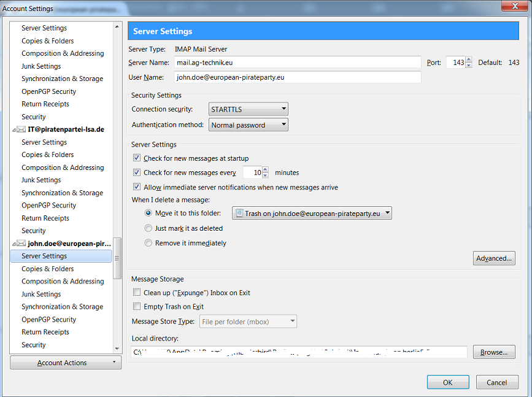532x397 pixels.
Task: Decrease check interval minutes with down arrow
Action: click(265, 176)
